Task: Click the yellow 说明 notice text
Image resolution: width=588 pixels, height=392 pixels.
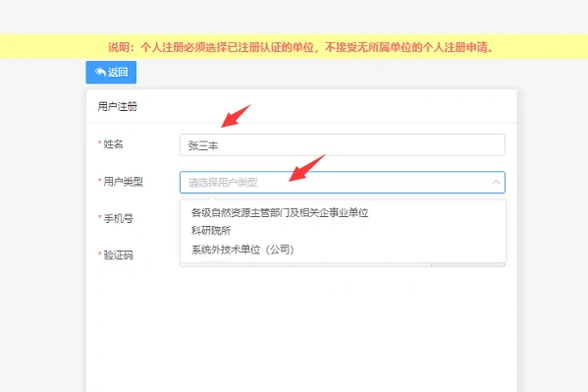Action: (x=300, y=47)
